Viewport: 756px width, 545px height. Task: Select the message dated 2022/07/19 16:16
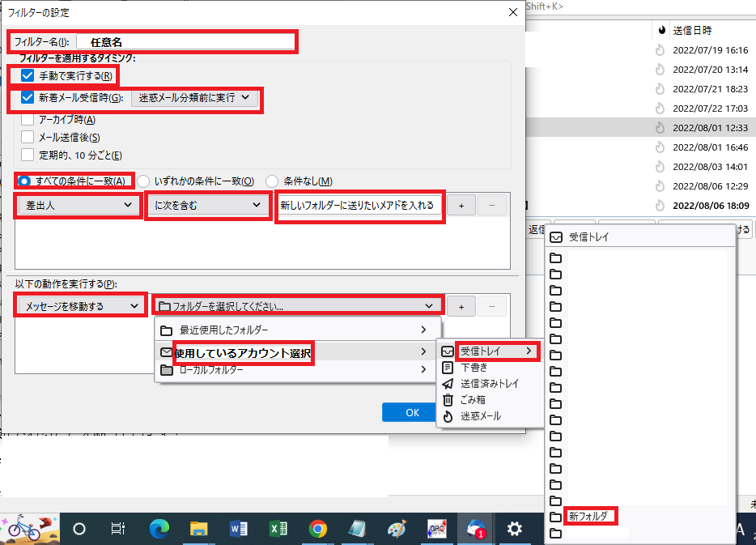[711, 50]
